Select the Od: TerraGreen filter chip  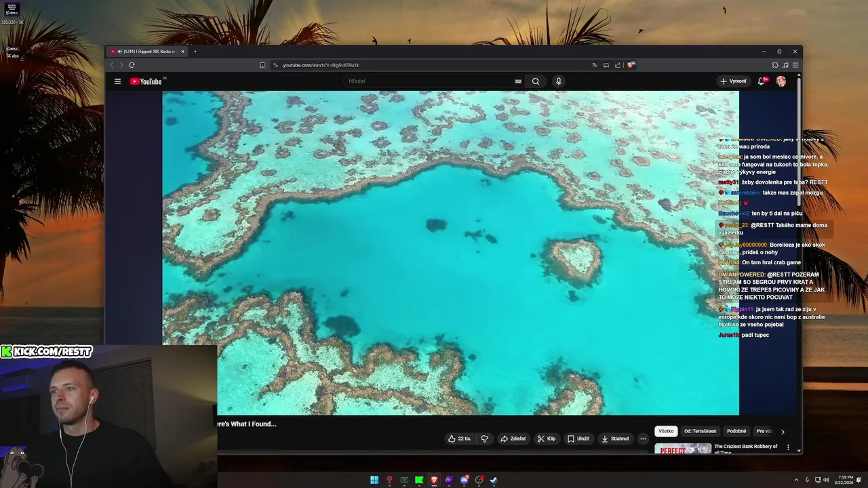tap(700, 431)
